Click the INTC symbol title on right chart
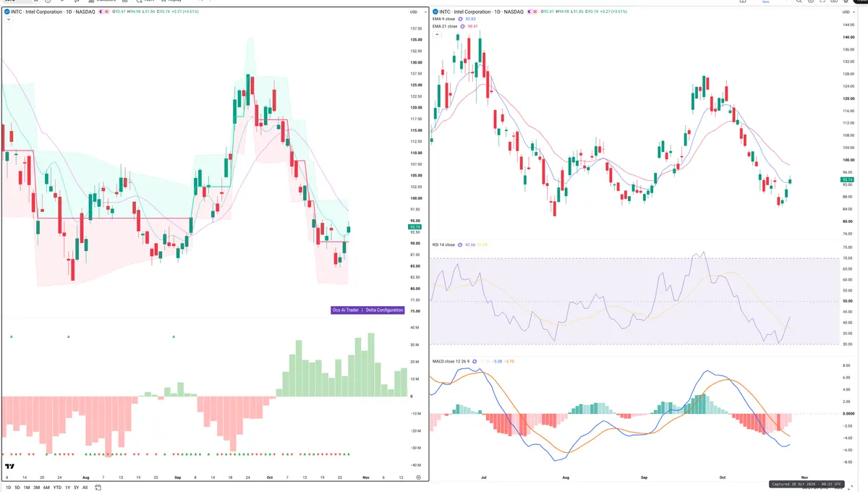The image size is (868, 492). pos(482,12)
